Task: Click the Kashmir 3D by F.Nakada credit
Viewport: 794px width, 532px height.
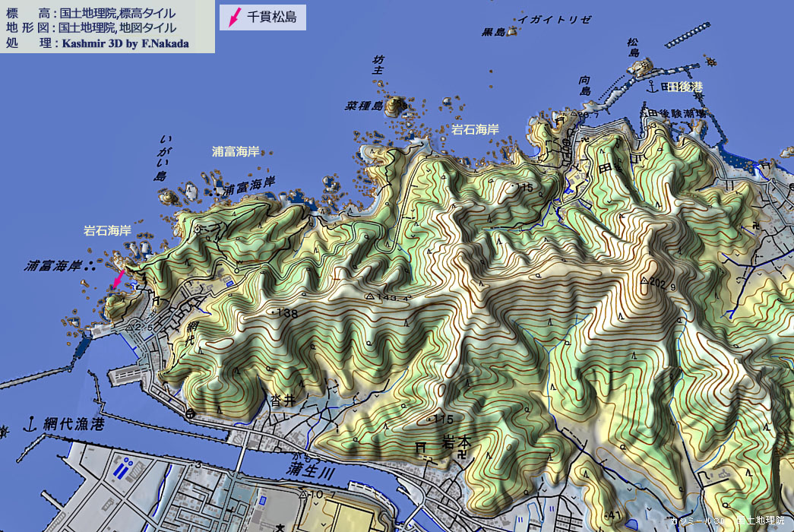Action: (124, 43)
